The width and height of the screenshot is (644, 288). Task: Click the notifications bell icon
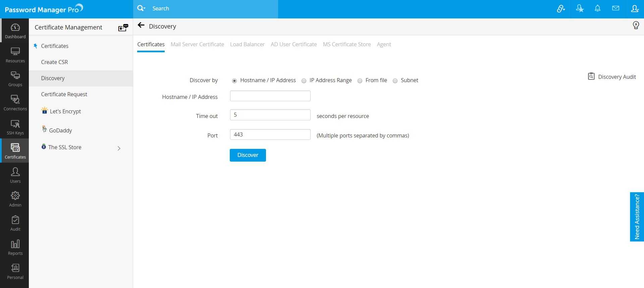pos(597,8)
